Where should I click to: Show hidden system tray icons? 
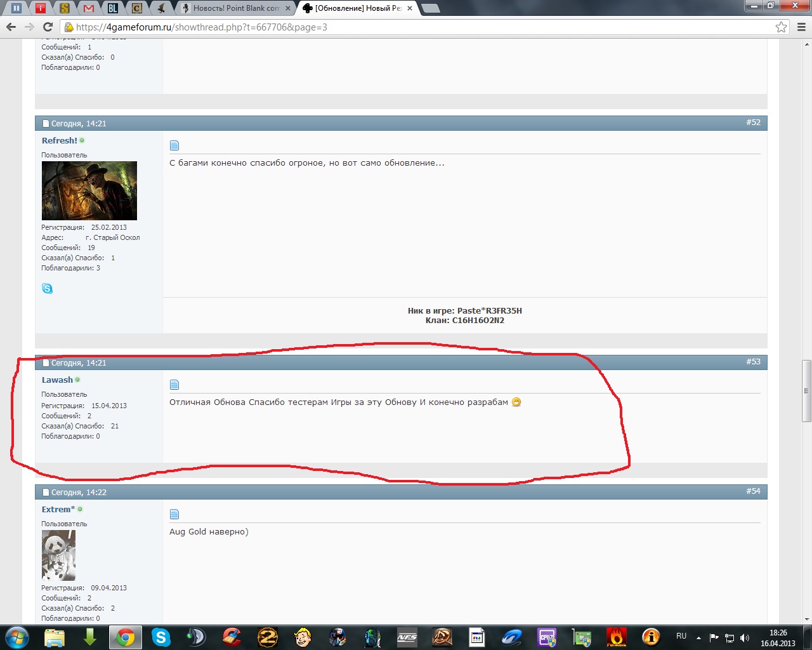(698, 637)
